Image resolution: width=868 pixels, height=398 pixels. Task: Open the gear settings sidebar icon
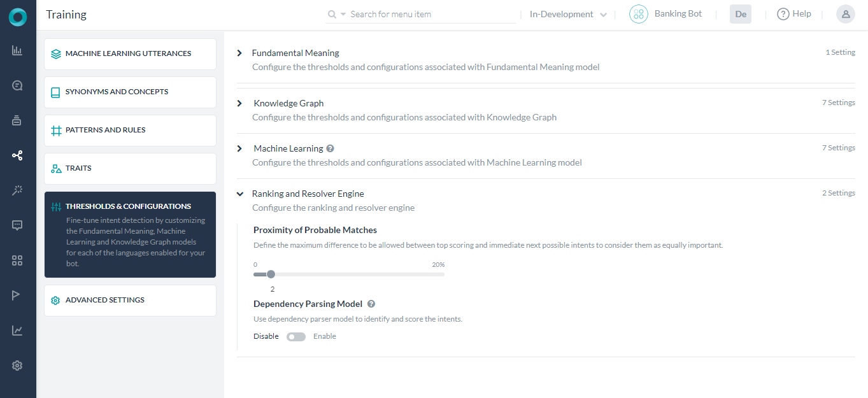[17, 366]
